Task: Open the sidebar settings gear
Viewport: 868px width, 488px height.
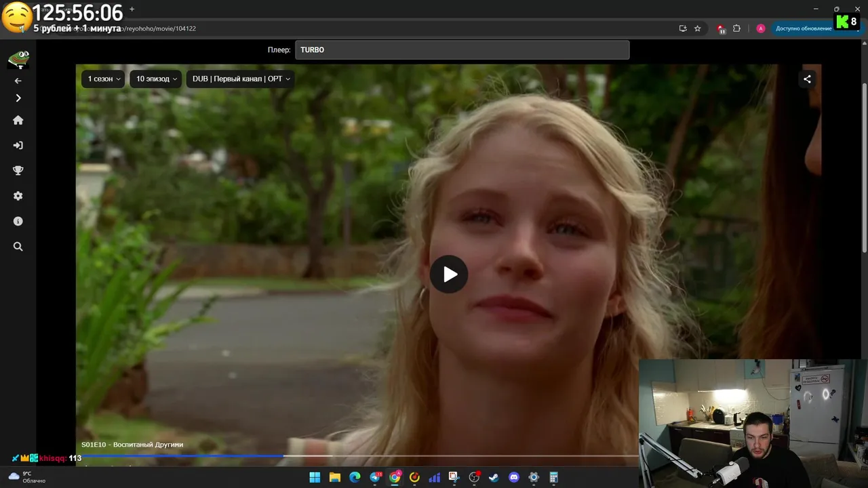Action: 18,196
